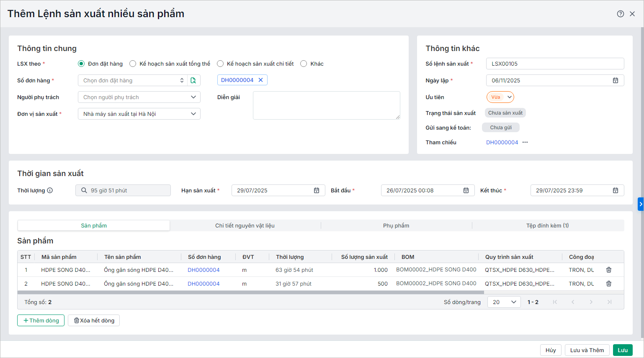Open the Ưu tiên priority dropdown
This screenshot has height=358, width=644.
tap(509, 97)
